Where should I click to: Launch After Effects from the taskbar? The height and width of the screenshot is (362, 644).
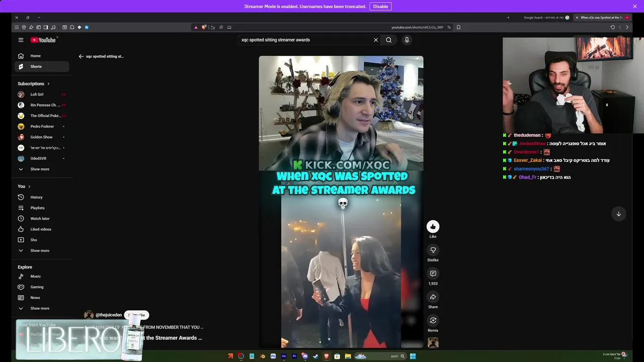click(284, 356)
